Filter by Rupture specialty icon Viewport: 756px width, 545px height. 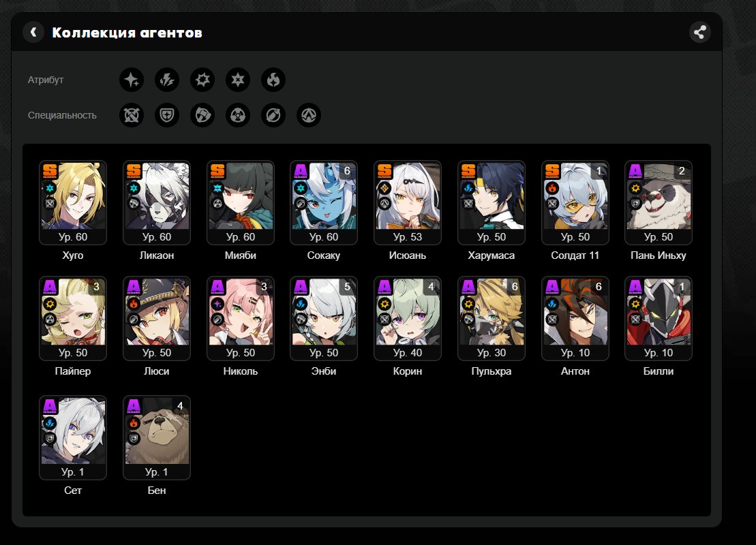(309, 115)
